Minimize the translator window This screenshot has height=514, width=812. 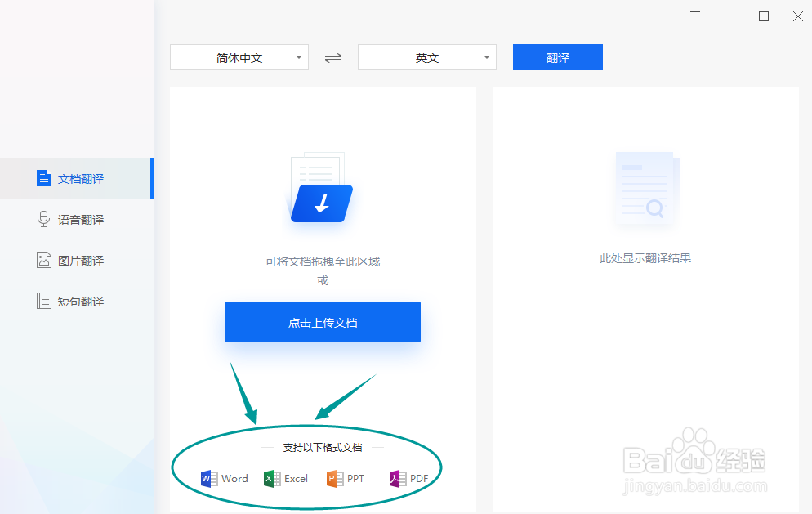(729, 16)
